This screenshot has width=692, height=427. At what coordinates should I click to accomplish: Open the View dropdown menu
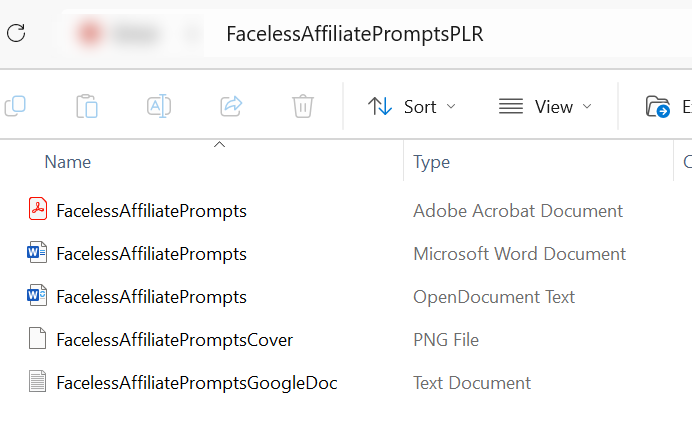click(545, 106)
